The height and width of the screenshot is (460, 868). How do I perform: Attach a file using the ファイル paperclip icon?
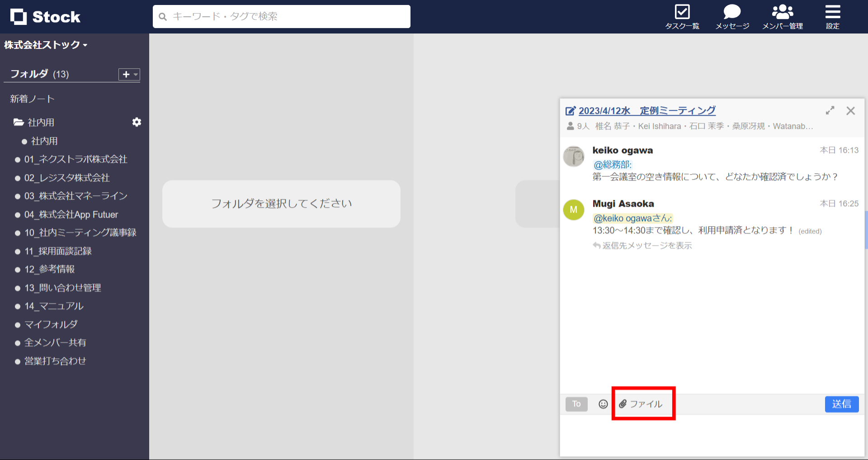point(643,403)
